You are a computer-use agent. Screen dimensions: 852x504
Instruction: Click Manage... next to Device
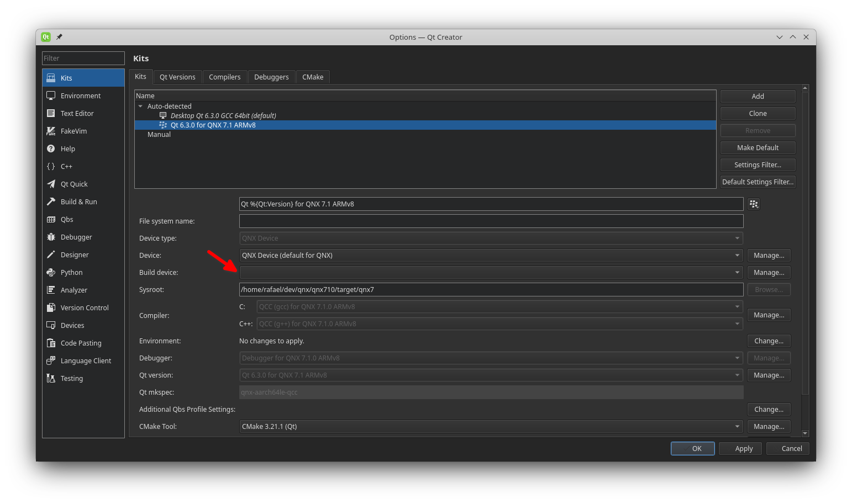769,255
